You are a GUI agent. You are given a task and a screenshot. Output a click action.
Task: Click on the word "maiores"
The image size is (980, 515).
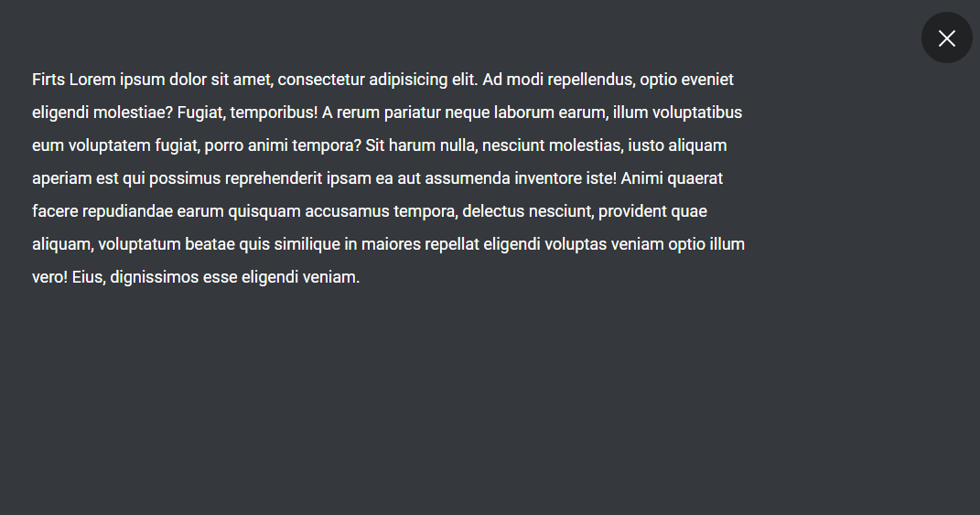[392, 244]
